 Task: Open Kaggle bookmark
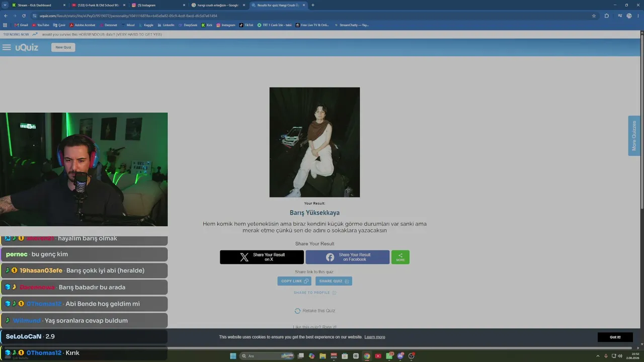146,25
